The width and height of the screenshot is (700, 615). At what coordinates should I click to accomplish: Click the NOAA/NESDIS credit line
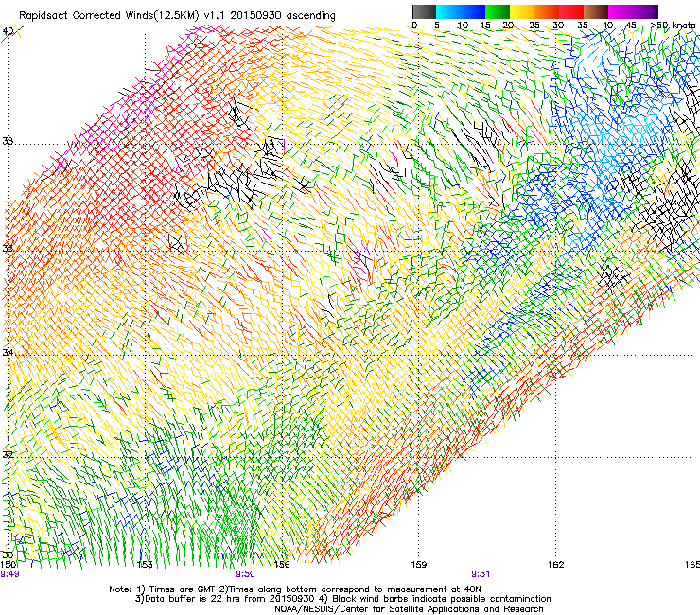click(x=409, y=609)
